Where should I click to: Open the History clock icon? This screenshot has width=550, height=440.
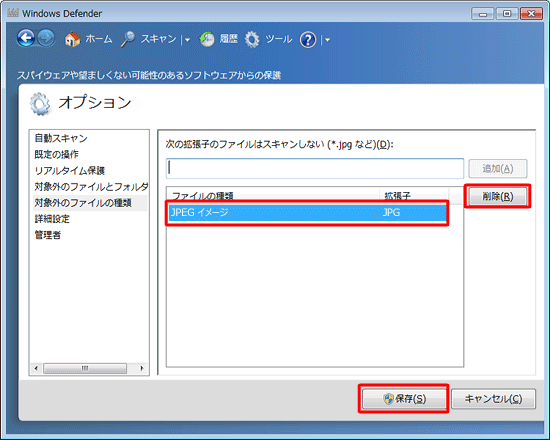pos(207,39)
